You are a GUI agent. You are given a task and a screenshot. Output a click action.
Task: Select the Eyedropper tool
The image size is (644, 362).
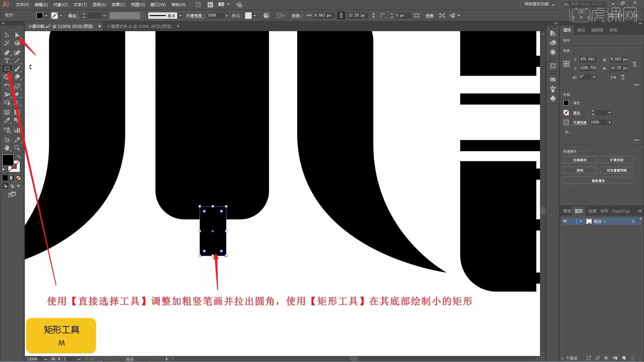[7, 120]
